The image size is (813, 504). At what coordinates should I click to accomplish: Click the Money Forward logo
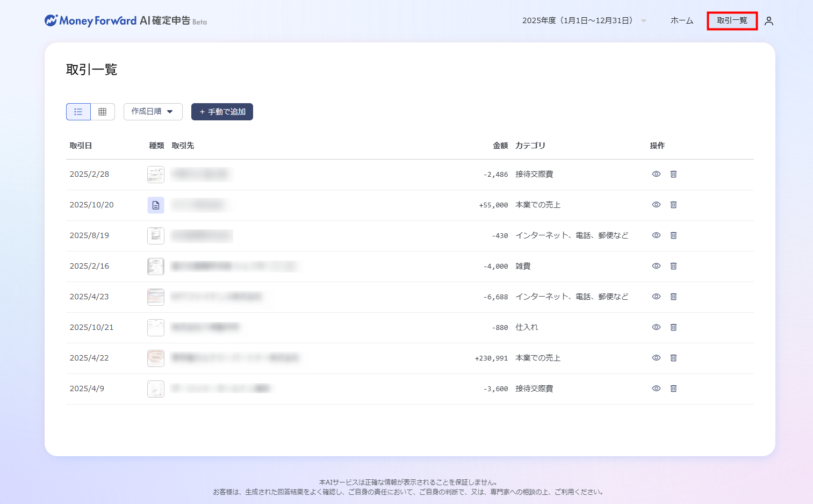(x=90, y=21)
